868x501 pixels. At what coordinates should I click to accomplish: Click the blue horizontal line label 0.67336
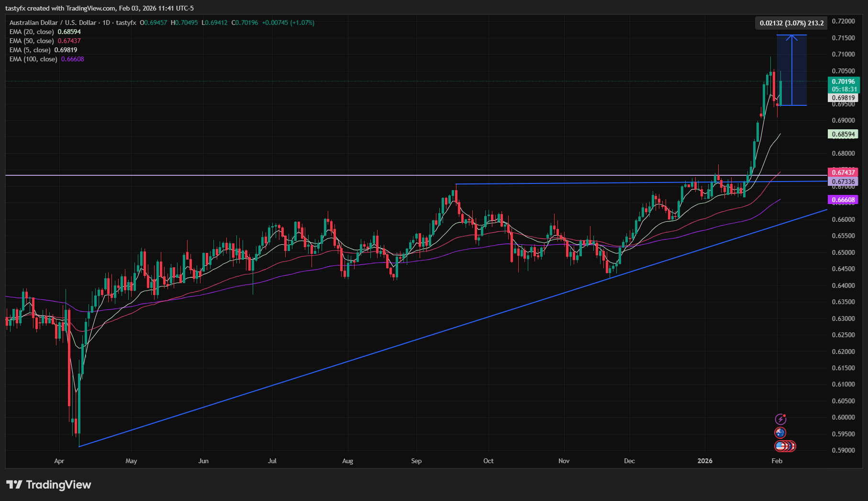842,182
